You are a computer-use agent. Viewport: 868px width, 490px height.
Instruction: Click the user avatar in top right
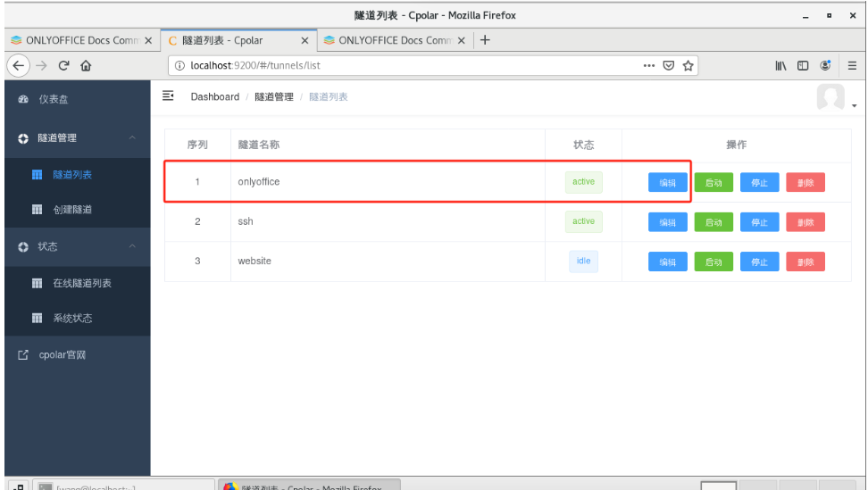pos(831,98)
